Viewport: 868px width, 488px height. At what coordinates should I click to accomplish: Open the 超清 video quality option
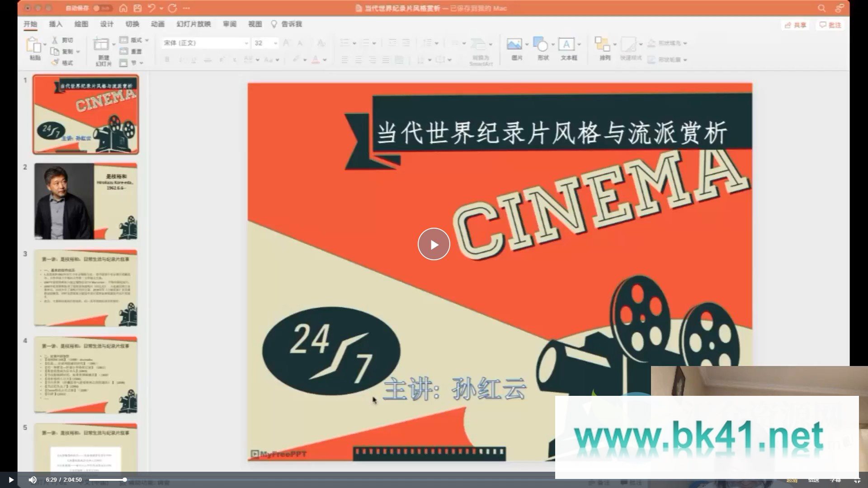[792, 480]
